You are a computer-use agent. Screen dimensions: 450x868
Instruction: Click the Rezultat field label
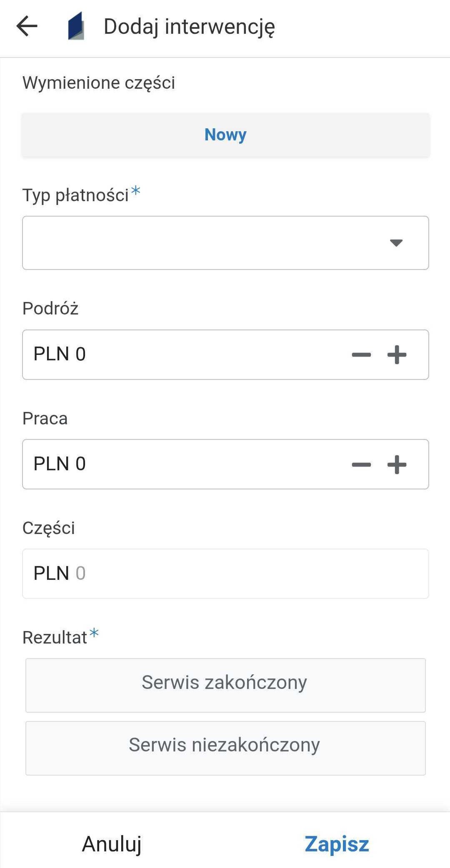tap(55, 637)
